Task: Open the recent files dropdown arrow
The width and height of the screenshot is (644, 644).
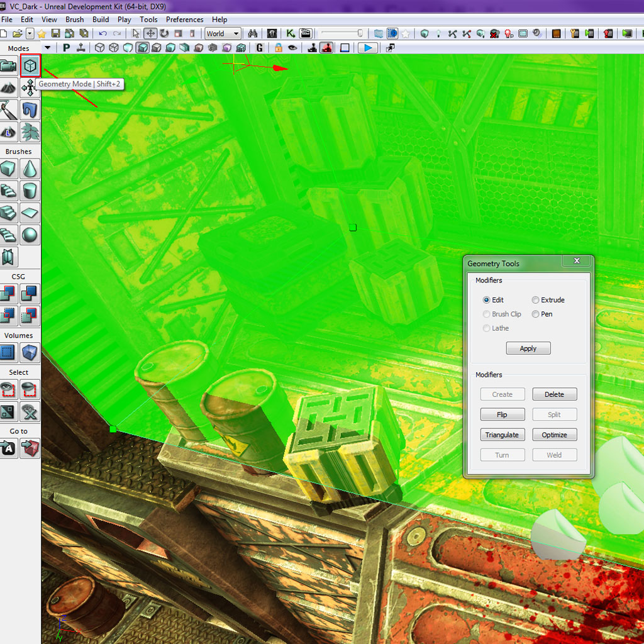Action: tap(30, 33)
